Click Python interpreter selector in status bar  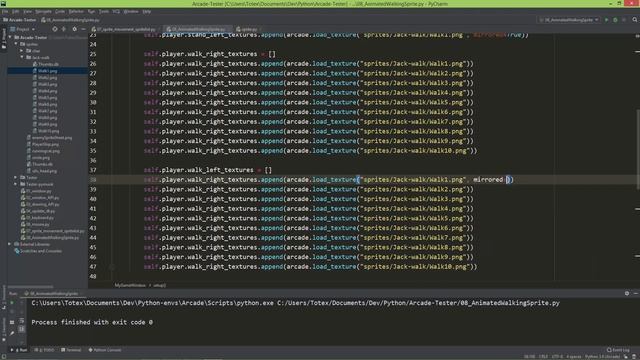602,357
